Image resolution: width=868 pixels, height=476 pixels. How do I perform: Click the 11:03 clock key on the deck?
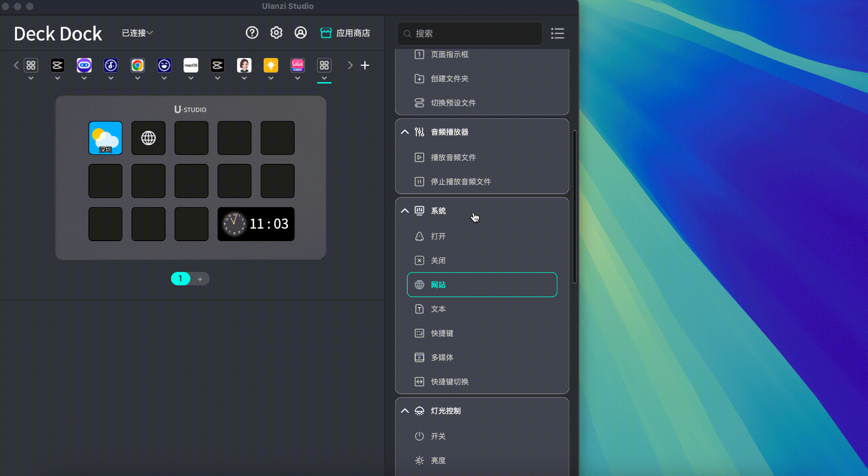256,224
